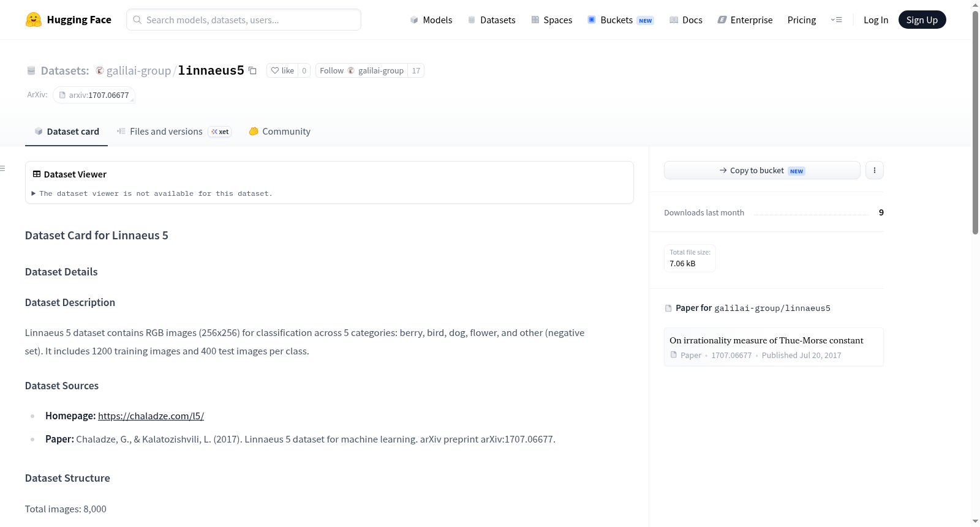
Task: Open the Models page
Action: [431, 20]
